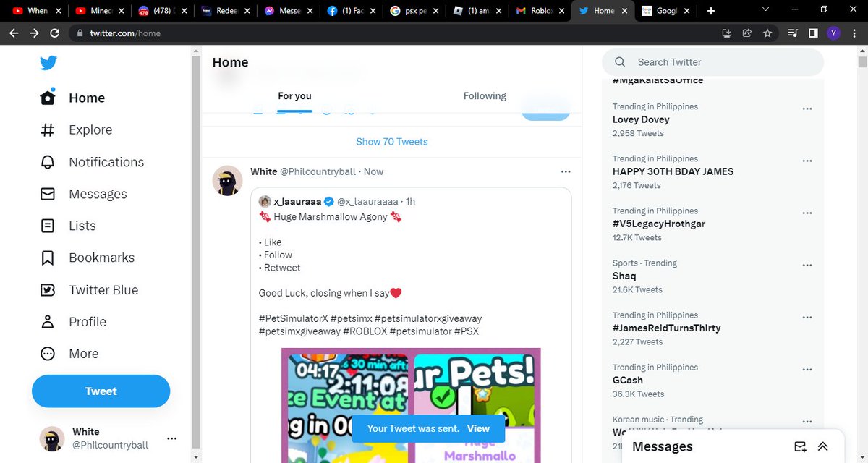Open the media control toolbar icon
The image size is (868, 463).
793,33
